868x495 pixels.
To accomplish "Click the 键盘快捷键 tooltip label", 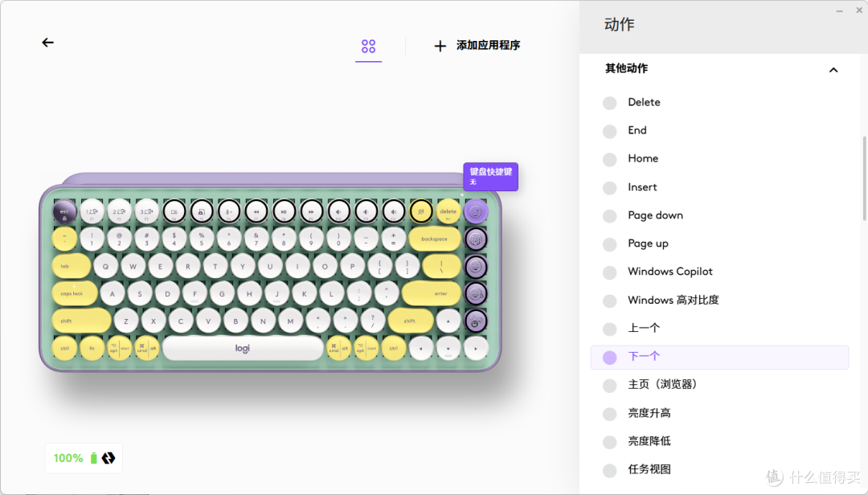I will tap(491, 177).
